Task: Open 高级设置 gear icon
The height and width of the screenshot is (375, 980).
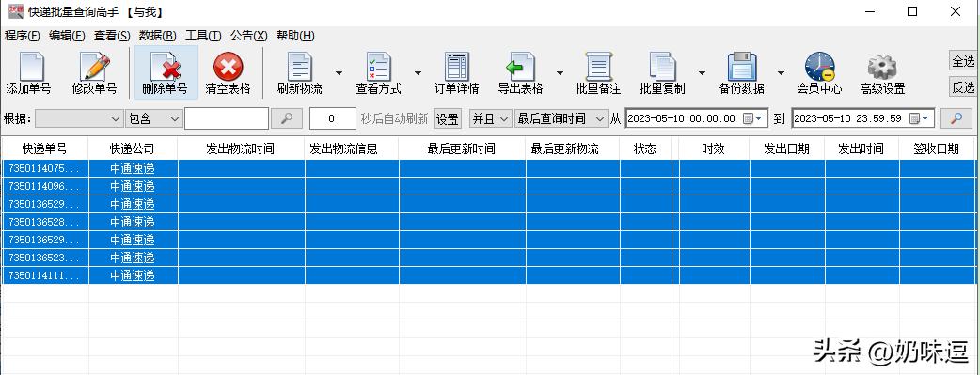Action: (x=882, y=66)
